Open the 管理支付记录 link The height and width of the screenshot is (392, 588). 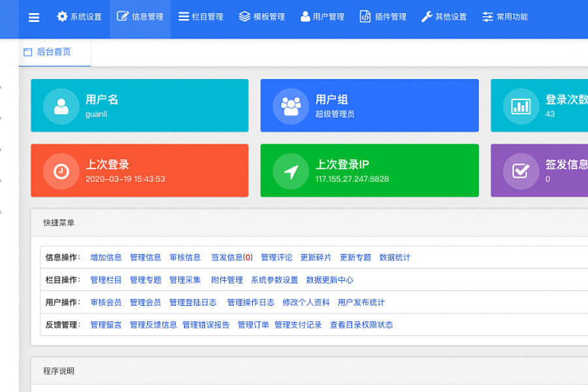point(298,325)
